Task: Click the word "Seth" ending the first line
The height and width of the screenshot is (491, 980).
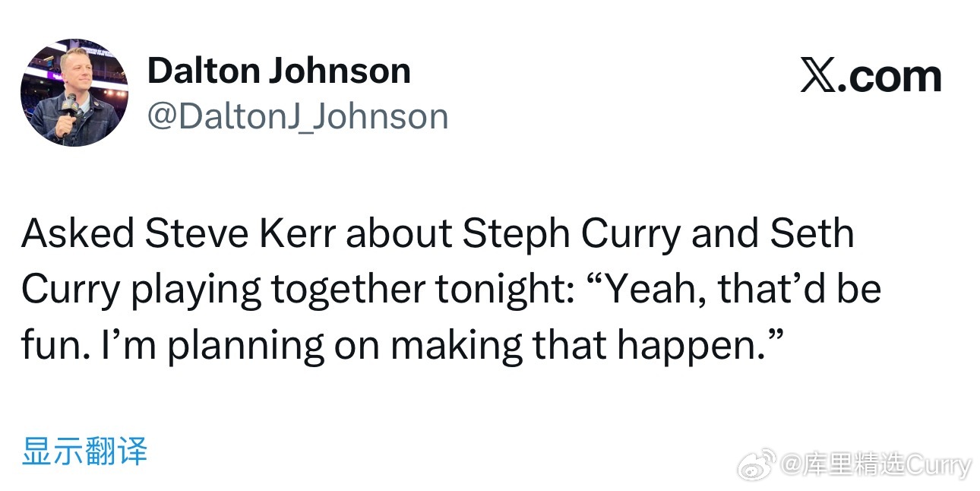Action: [812, 234]
